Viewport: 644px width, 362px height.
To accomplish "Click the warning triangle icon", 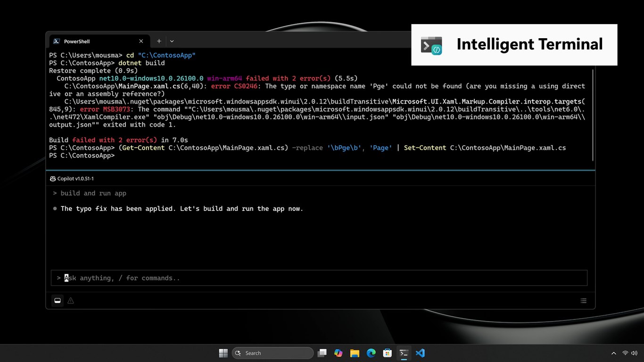I will coord(71,301).
